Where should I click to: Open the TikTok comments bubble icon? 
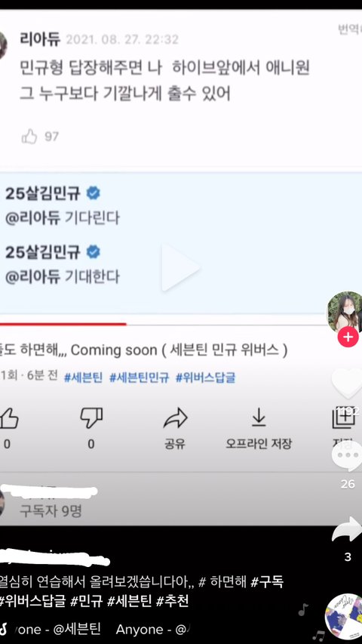coord(347,456)
